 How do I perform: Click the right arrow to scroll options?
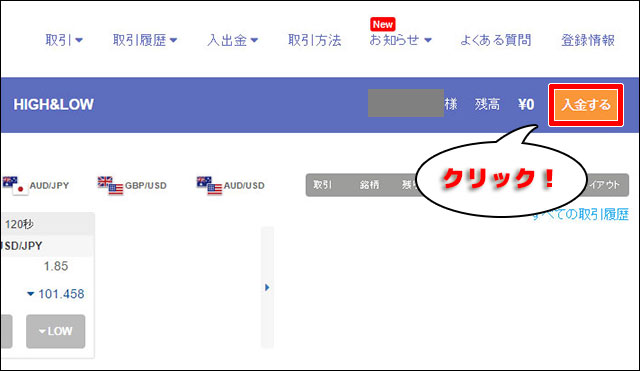(267, 287)
